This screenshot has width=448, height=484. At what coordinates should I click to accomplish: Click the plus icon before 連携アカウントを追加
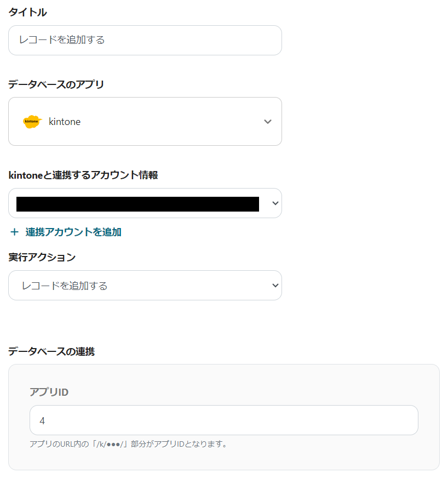[x=15, y=232]
